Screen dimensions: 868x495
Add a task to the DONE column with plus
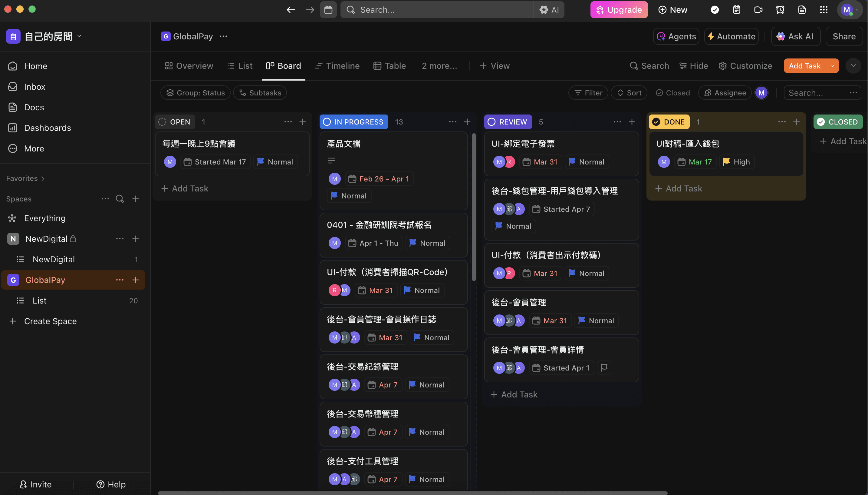tap(796, 122)
